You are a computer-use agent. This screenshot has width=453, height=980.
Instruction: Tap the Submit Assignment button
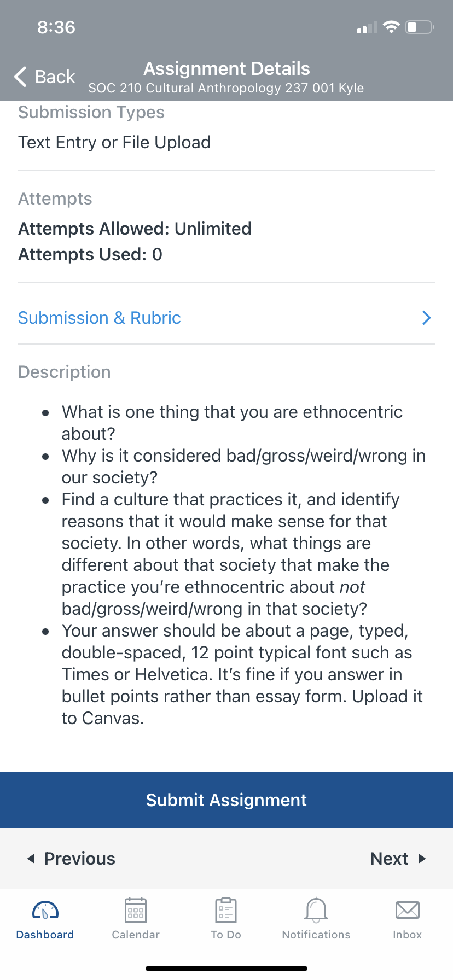[x=226, y=800]
